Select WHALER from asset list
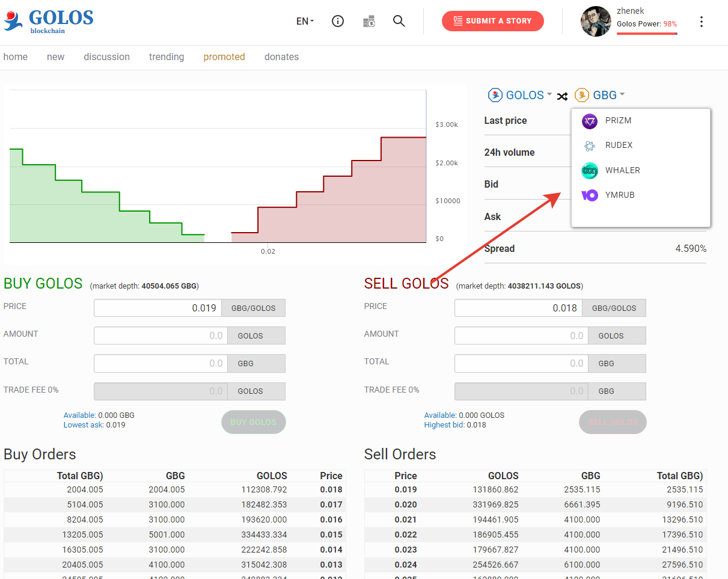 (641, 171)
